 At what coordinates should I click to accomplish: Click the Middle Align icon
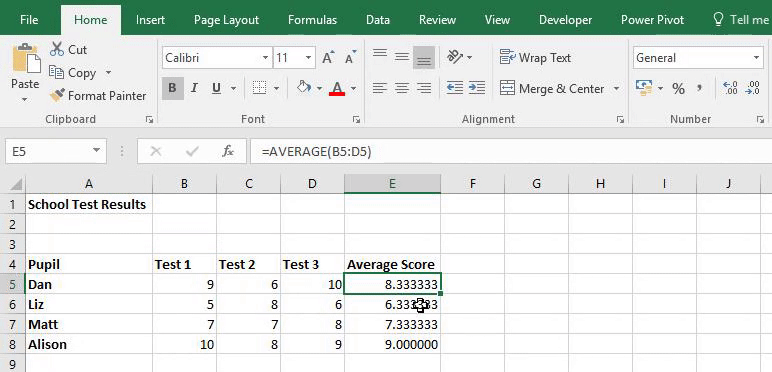pyautogui.click(x=402, y=57)
